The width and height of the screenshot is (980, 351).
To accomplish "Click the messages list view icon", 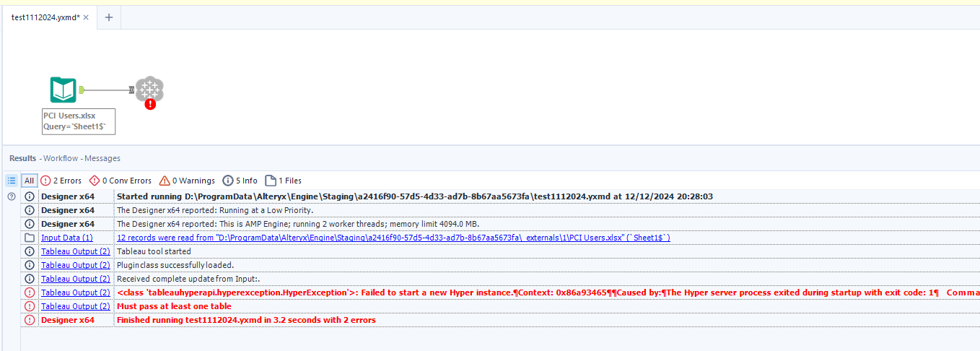I will [x=11, y=181].
